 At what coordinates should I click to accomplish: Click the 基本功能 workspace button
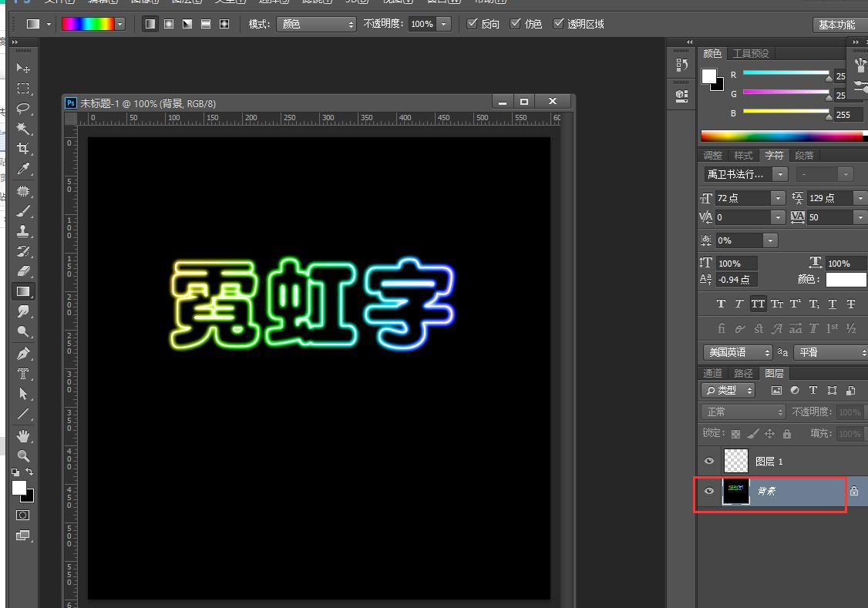tap(836, 24)
